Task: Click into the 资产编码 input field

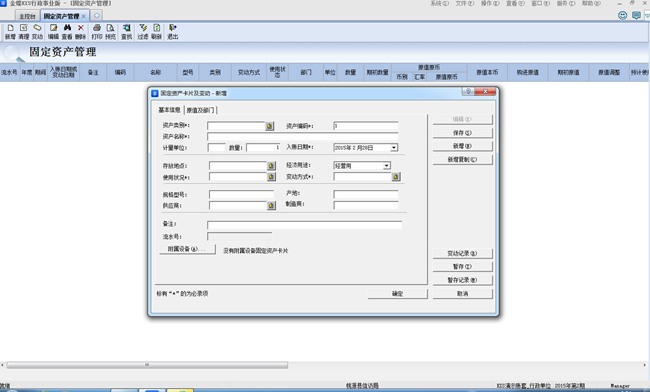Action: (366, 126)
